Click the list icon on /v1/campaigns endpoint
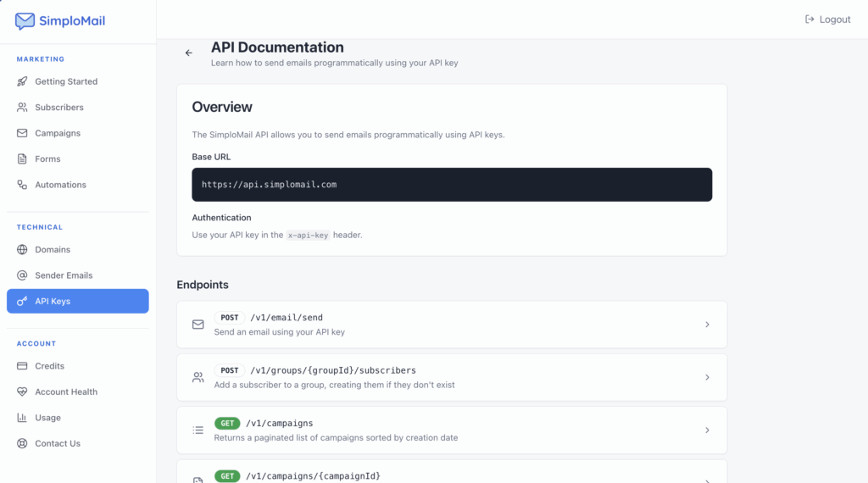The height and width of the screenshot is (483, 868). (198, 430)
